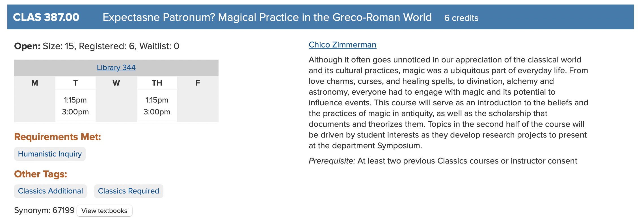Click the Expectasne Patronum course title

coord(267,17)
